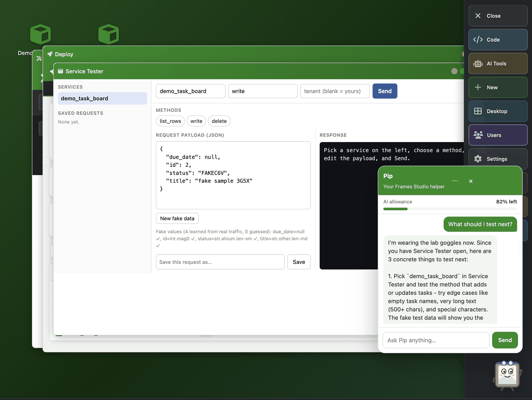Open the Pip panel more options menu
Viewport: 532px width, 400px height.
[455, 181]
